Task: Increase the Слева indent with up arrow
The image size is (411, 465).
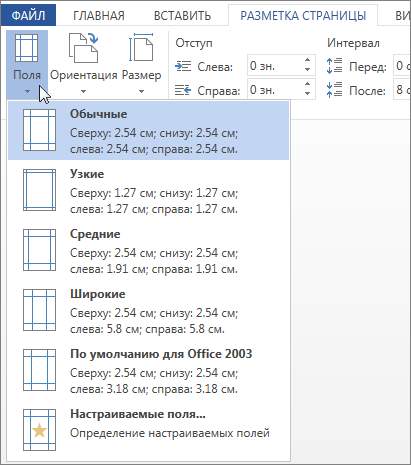Action: tap(307, 61)
